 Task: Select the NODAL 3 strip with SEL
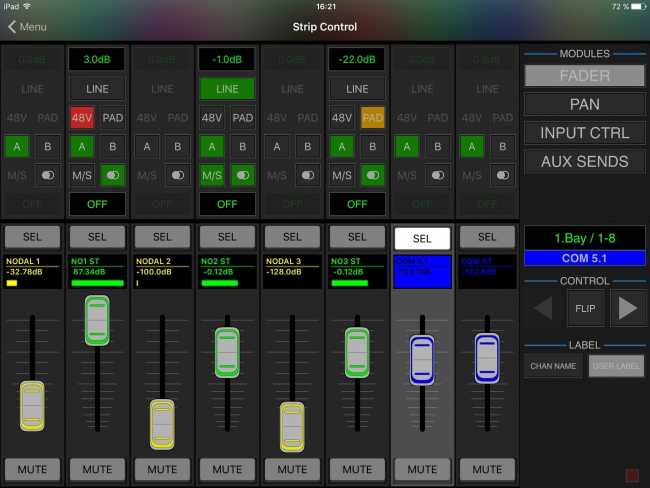tap(292, 237)
